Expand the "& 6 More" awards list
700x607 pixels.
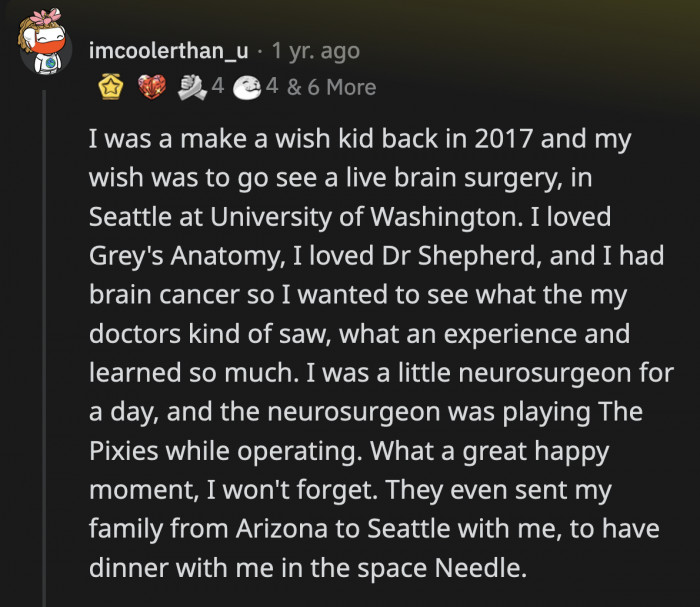[331, 88]
